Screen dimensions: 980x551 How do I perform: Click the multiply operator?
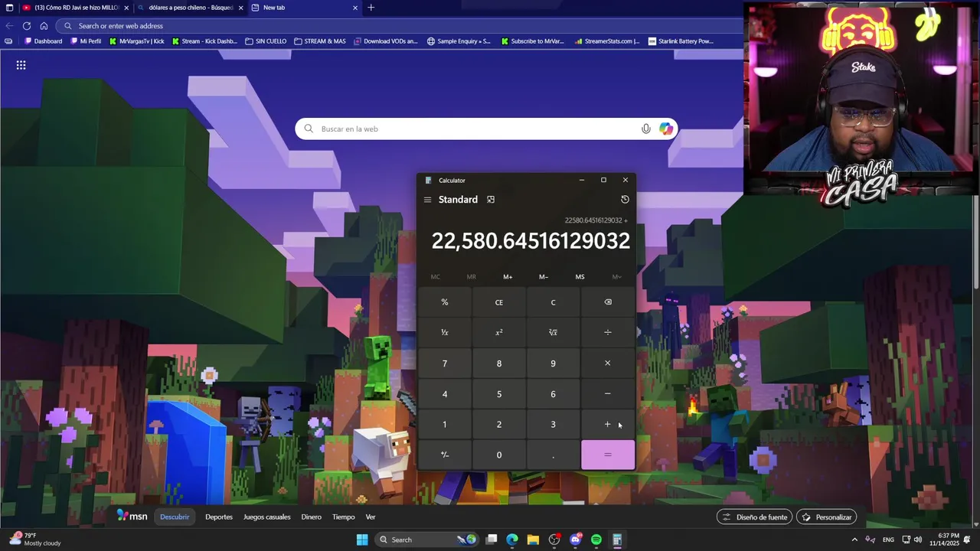[x=608, y=364]
